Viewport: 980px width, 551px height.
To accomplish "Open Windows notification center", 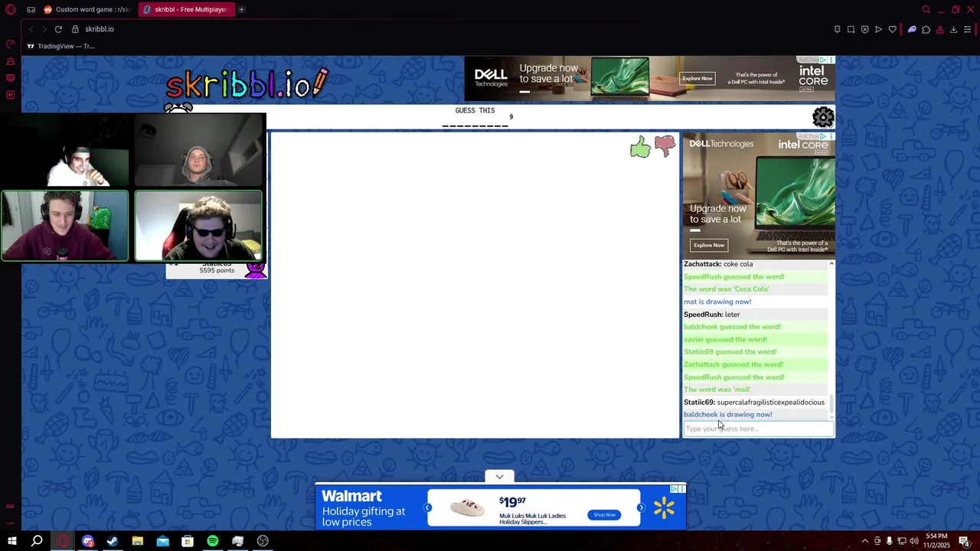I will [x=966, y=541].
